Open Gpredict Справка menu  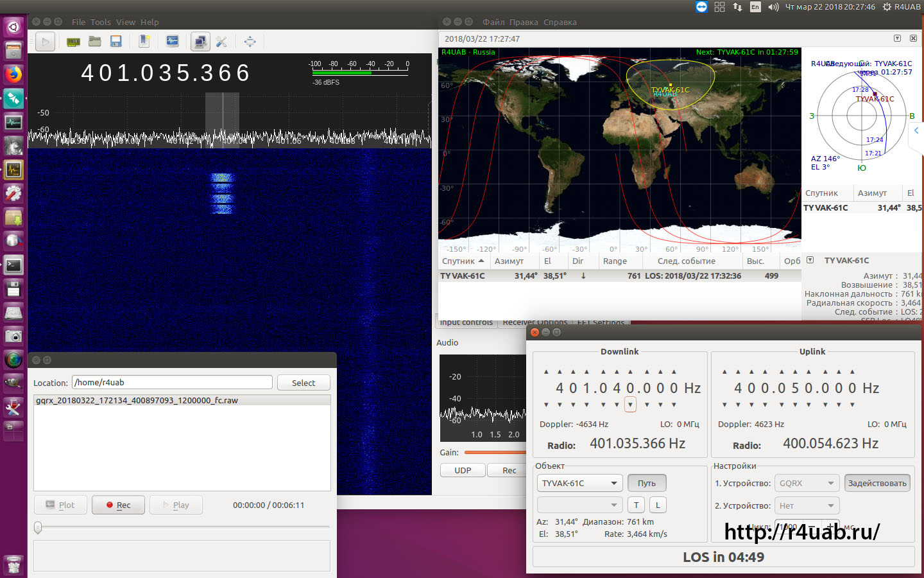[x=560, y=22]
